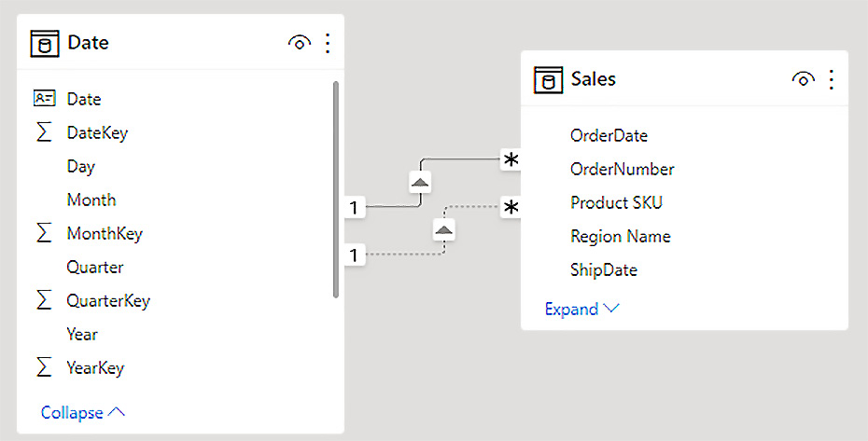This screenshot has width=868, height=441.
Task: Click the Sales table header icon
Action: coord(548,79)
